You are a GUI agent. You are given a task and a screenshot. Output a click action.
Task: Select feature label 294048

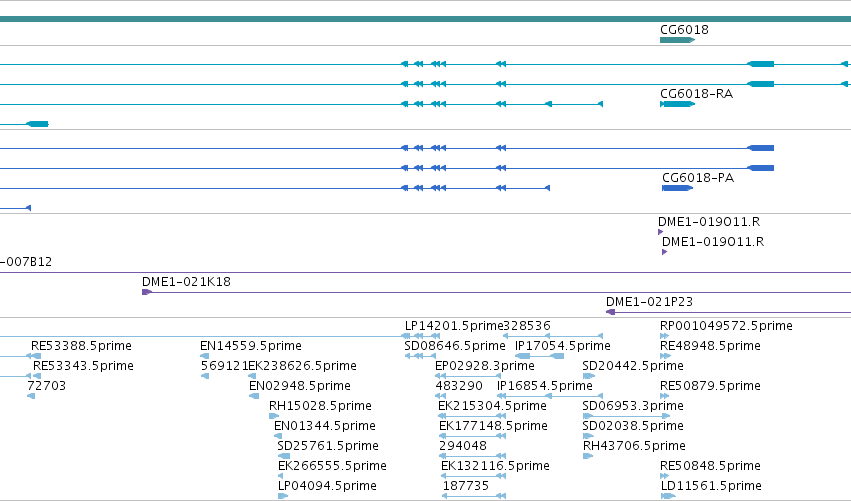click(463, 446)
